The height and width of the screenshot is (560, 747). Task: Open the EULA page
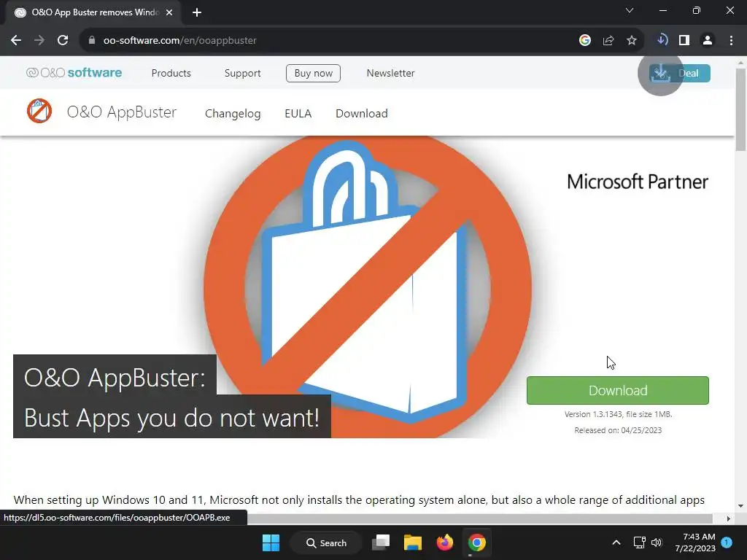tap(298, 114)
